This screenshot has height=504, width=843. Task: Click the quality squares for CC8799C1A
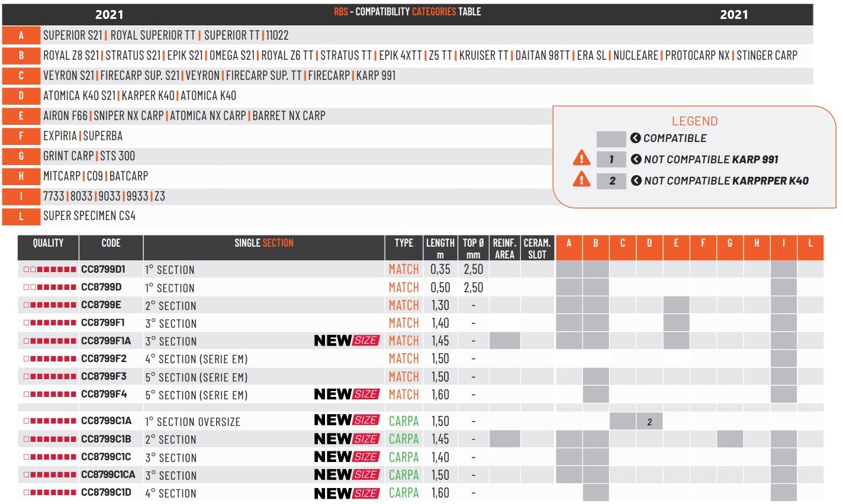click(x=50, y=421)
